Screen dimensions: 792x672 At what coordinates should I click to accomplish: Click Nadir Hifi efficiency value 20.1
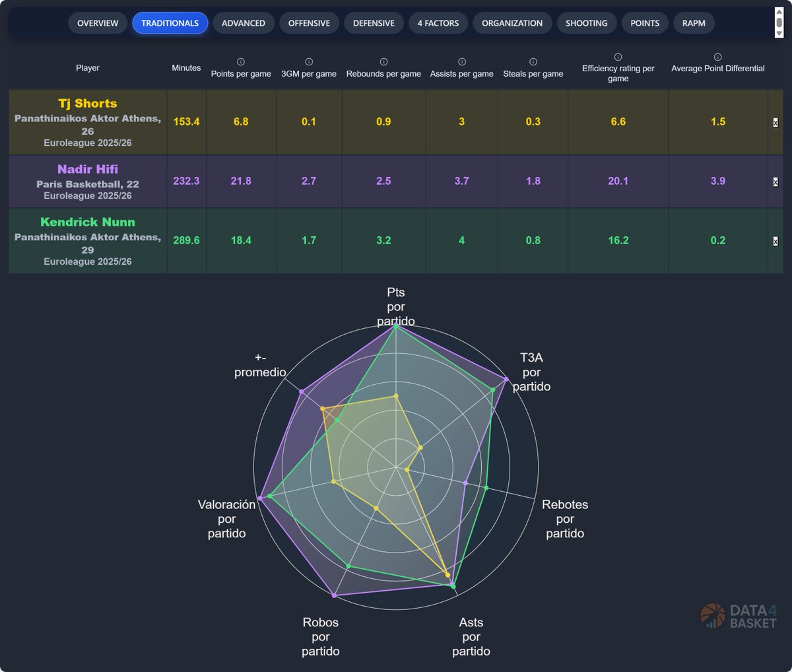click(618, 181)
